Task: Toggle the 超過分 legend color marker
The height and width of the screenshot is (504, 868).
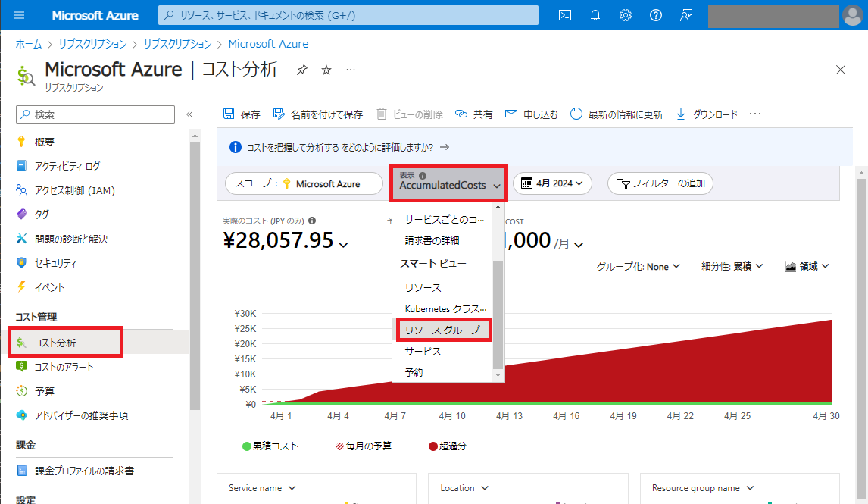Action: click(433, 446)
